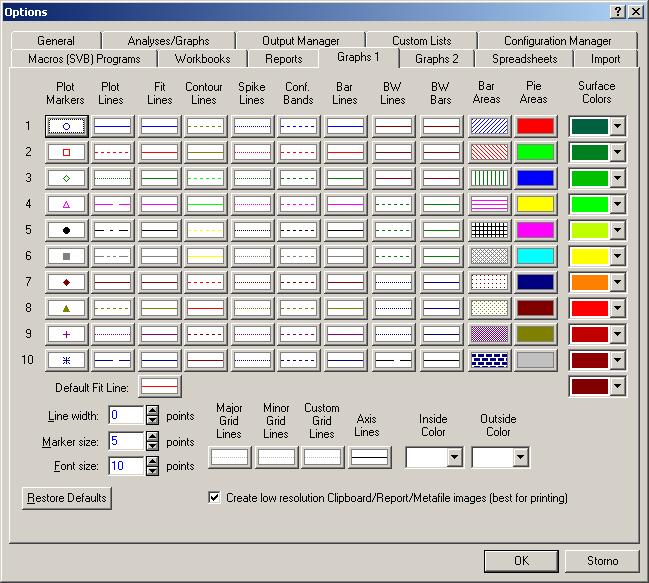Image resolution: width=649 pixels, height=583 pixels.
Task: Toggle low resolution Clipboard/Report/Metafile images checkbox
Action: tap(214, 497)
